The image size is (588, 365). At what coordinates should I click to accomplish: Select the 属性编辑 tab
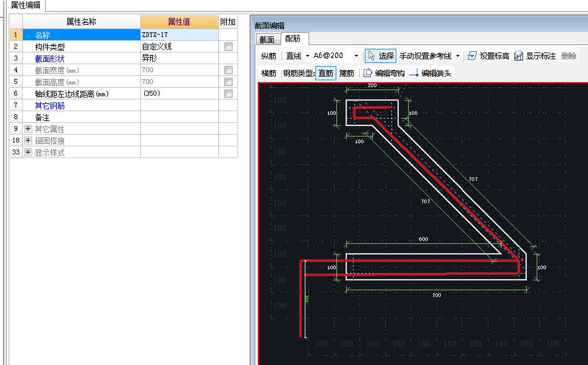(25, 5)
